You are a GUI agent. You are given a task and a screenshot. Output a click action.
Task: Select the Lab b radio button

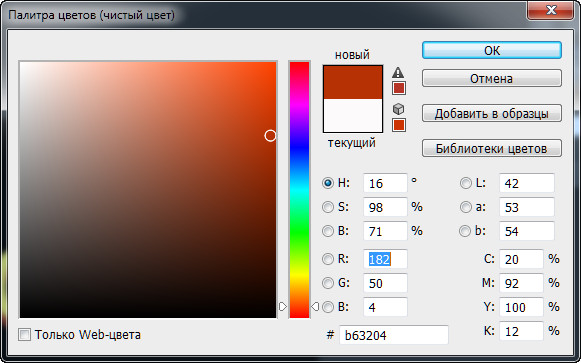pyautogui.click(x=465, y=231)
